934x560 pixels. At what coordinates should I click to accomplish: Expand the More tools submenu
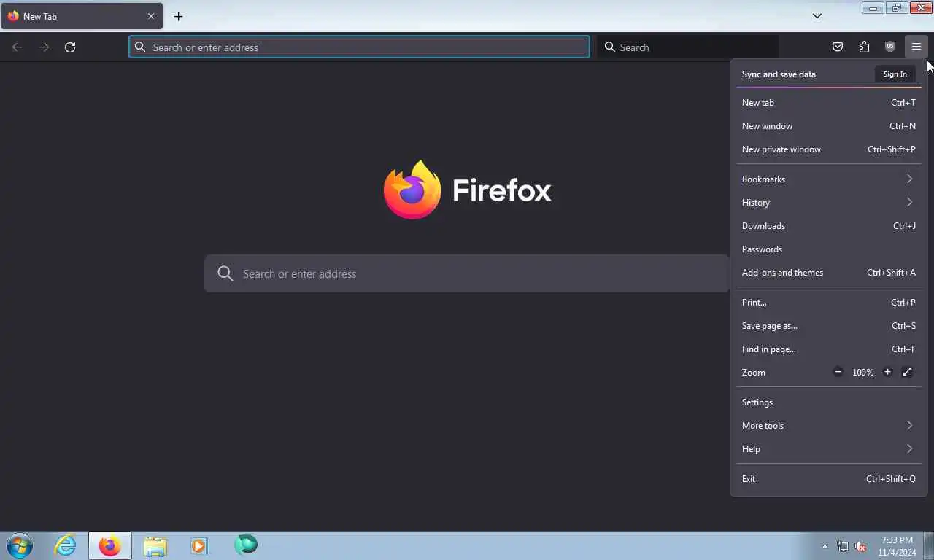[828, 426]
